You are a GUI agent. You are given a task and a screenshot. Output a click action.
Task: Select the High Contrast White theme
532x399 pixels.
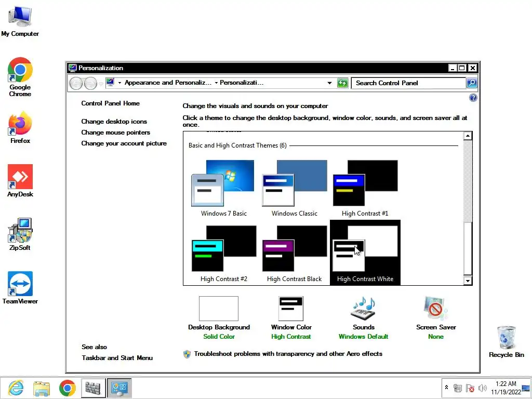pyautogui.click(x=365, y=253)
